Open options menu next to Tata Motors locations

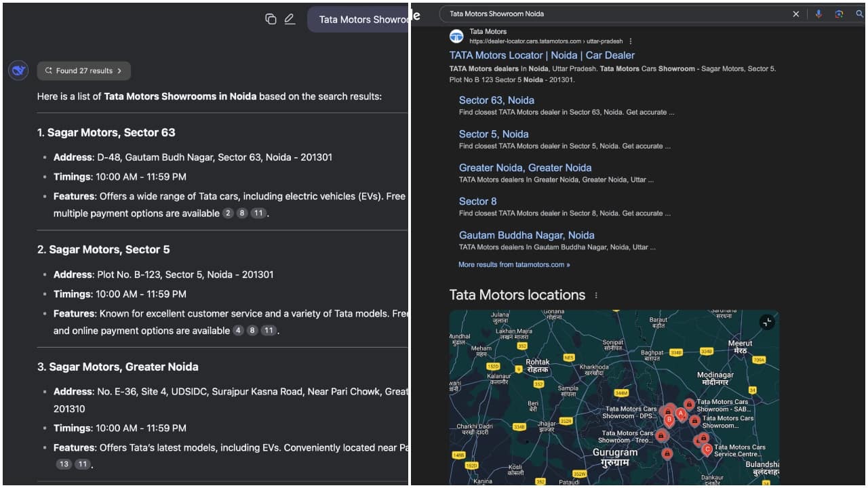[596, 296]
